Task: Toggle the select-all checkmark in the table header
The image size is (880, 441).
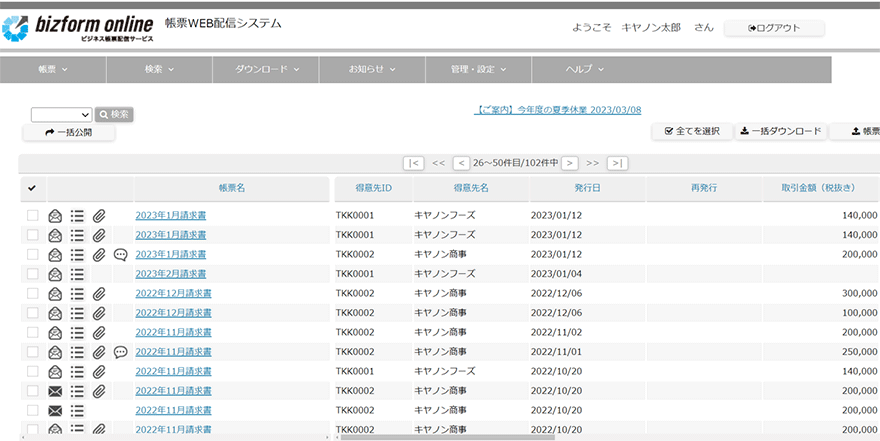Action: [x=32, y=188]
